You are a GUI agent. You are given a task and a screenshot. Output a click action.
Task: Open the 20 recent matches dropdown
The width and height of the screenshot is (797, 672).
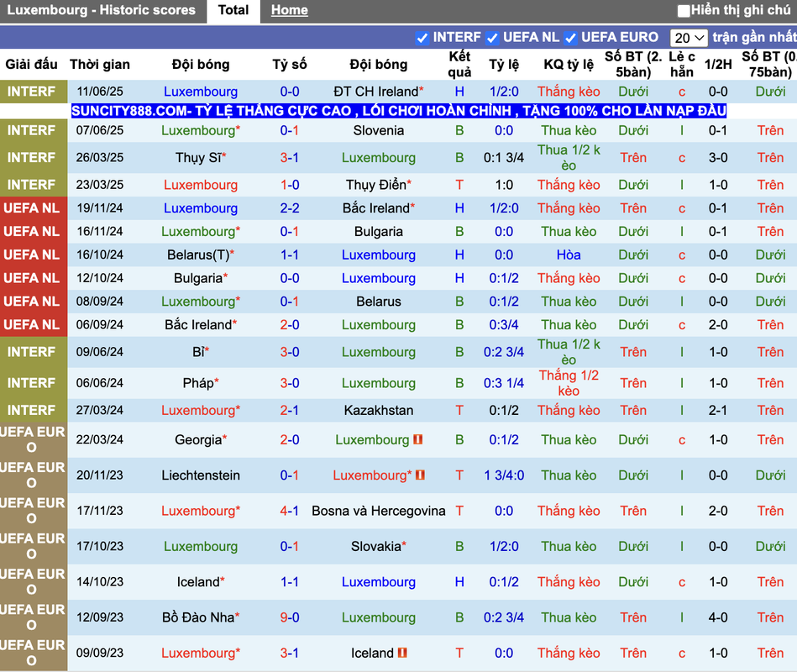click(x=689, y=38)
